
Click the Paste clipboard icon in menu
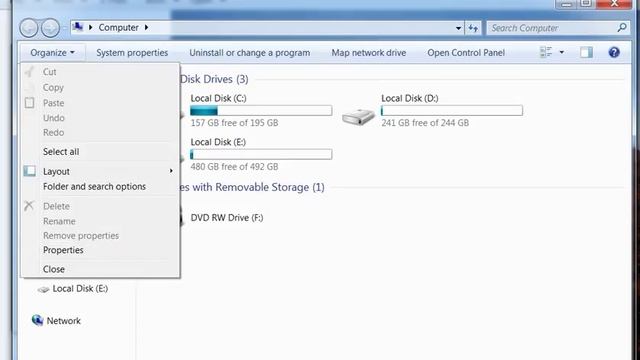pos(29,102)
